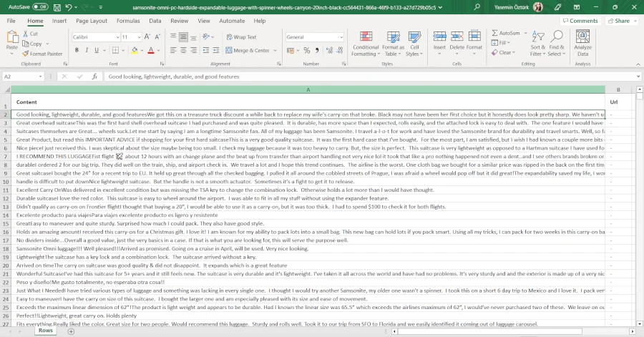Viewport: 644px width, 337px height.
Task: Switch to the Formulas tab
Action: pyautogui.click(x=128, y=21)
